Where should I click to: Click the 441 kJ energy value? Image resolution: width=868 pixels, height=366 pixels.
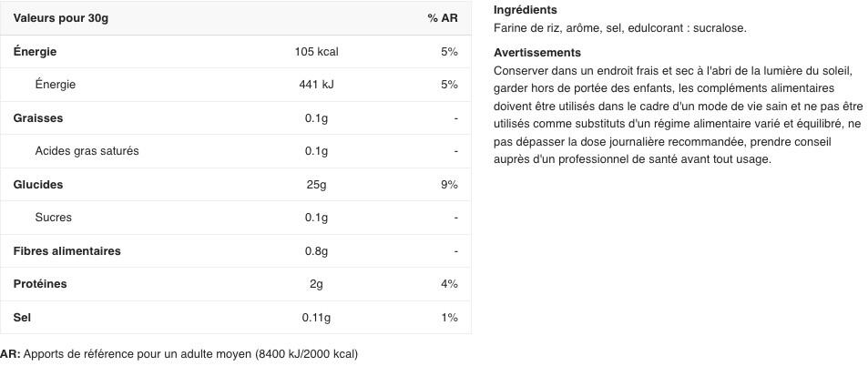[x=316, y=85]
